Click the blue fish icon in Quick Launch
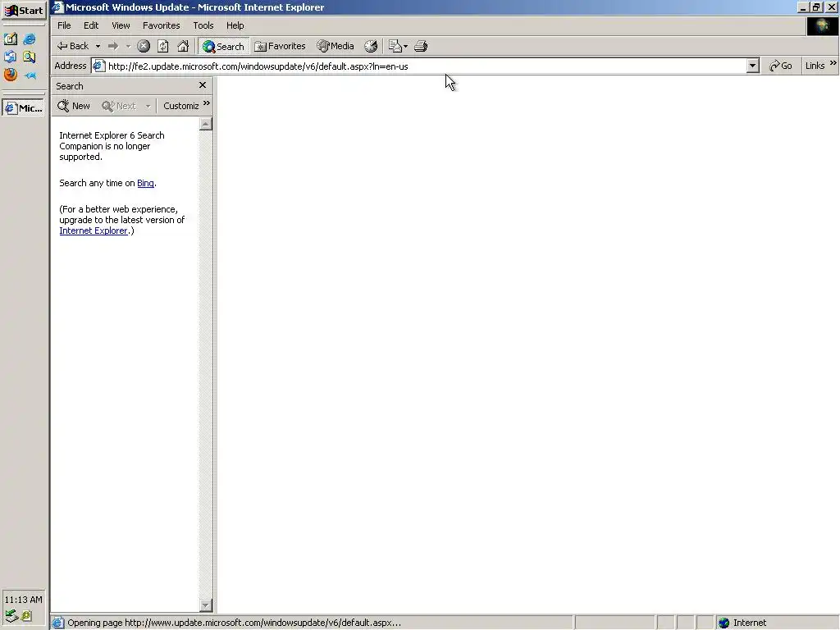The image size is (840, 630). click(30, 75)
